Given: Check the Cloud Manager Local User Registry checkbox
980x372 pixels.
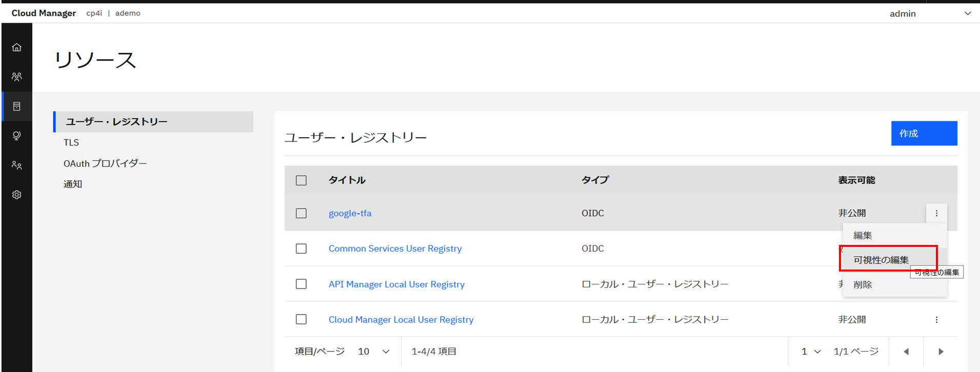Looking at the screenshot, I should 301,319.
